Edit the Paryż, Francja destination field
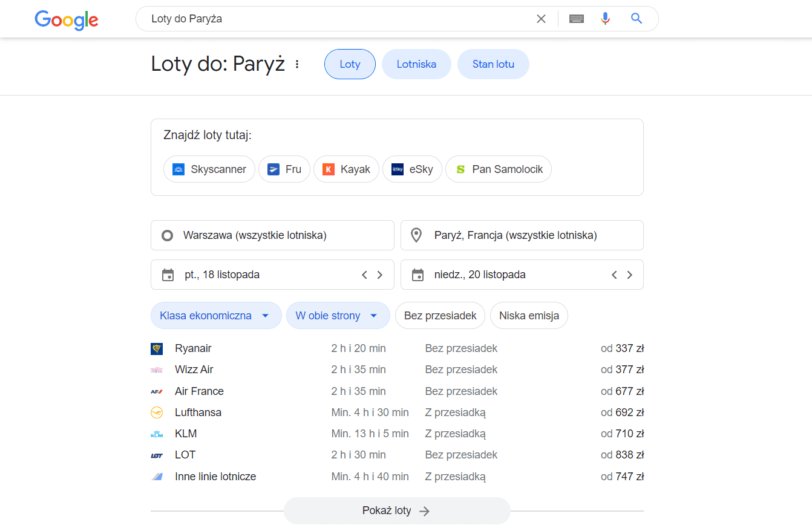This screenshot has width=812, height=528. (x=522, y=235)
